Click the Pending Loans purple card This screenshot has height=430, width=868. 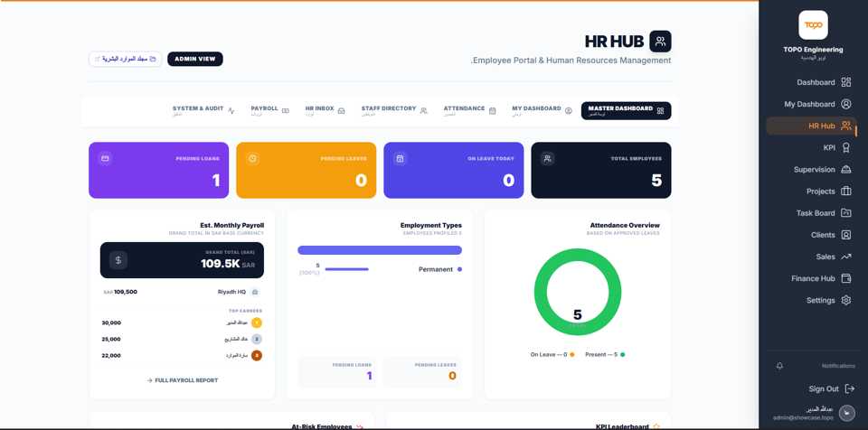coord(159,171)
